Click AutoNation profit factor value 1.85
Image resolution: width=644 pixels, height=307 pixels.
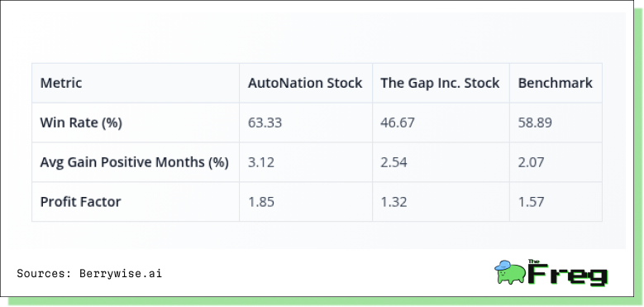pyautogui.click(x=260, y=202)
